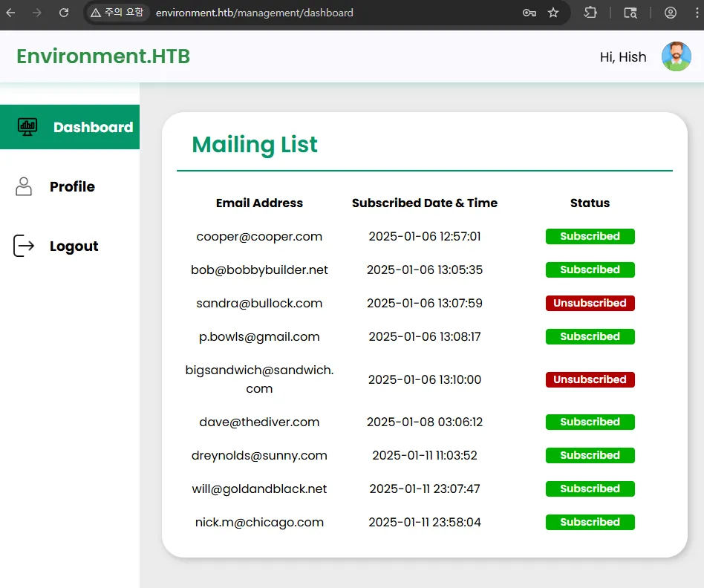Bookmark this page with the star icon
This screenshot has width=704, height=588.
click(x=553, y=13)
